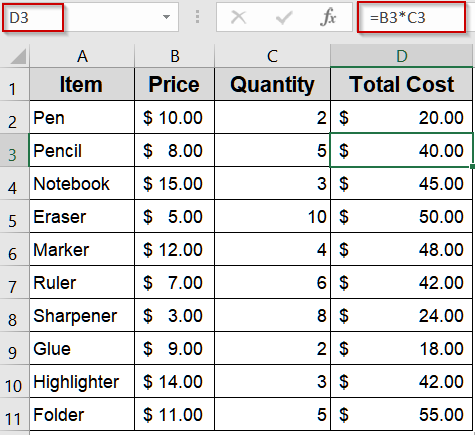This screenshot has width=475, height=435.
Task: Select row 3 header
Action: coord(14,150)
